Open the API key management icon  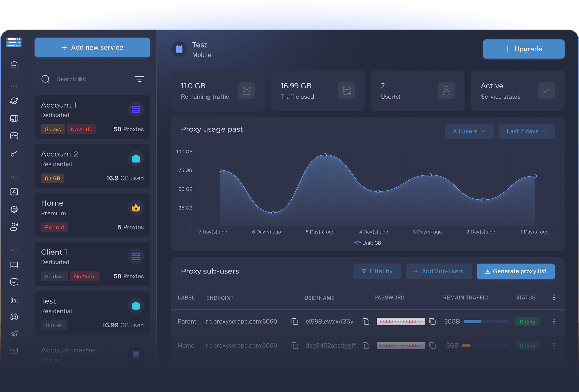(x=14, y=154)
